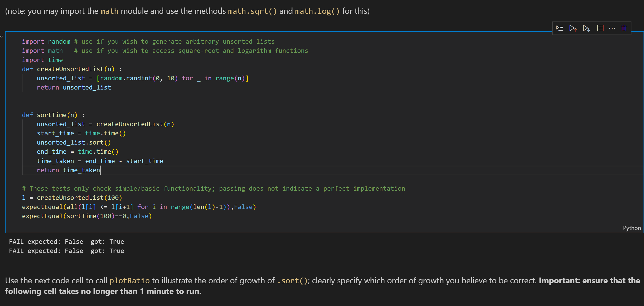Viewport: 644px width, 306px height.
Task: Click the 'unsorted_list.sort()' code line
Action: coord(74,142)
